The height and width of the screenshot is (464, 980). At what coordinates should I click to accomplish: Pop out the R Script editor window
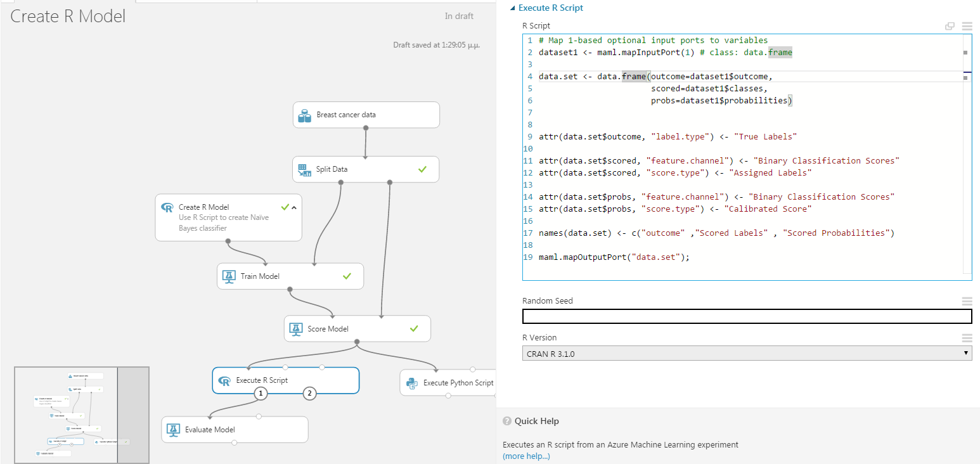point(950,26)
